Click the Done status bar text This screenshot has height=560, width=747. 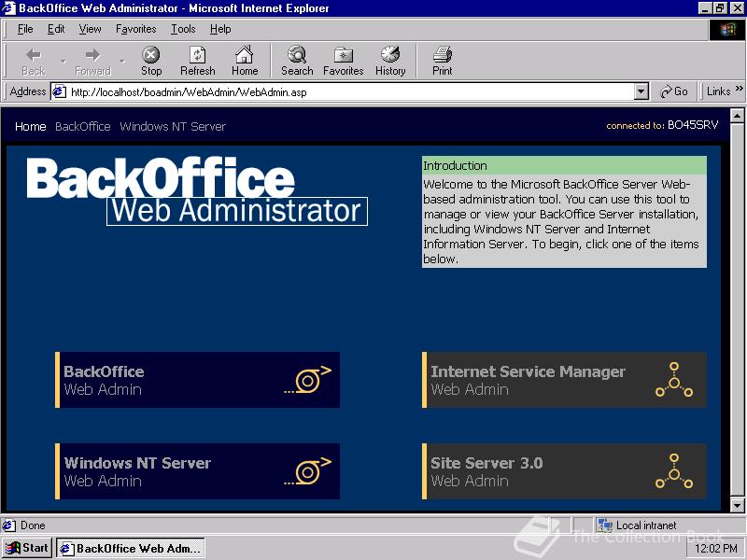[33, 525]
